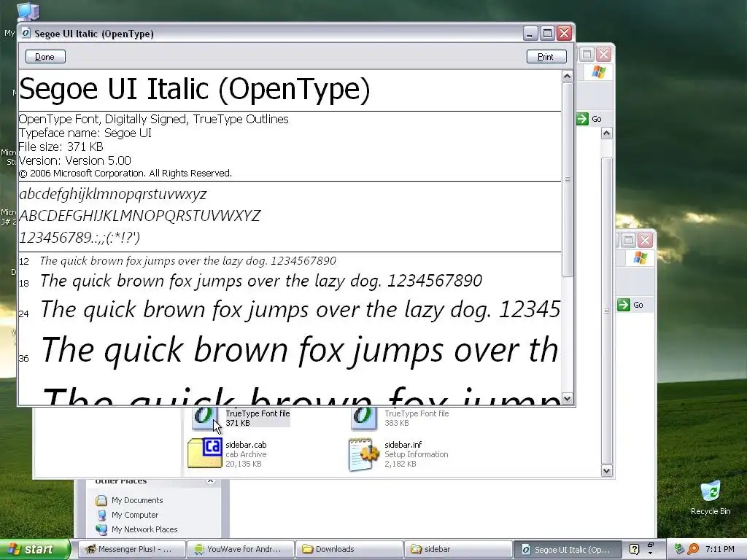Click the lowercase alphabet sample line

tap(113, 194)
